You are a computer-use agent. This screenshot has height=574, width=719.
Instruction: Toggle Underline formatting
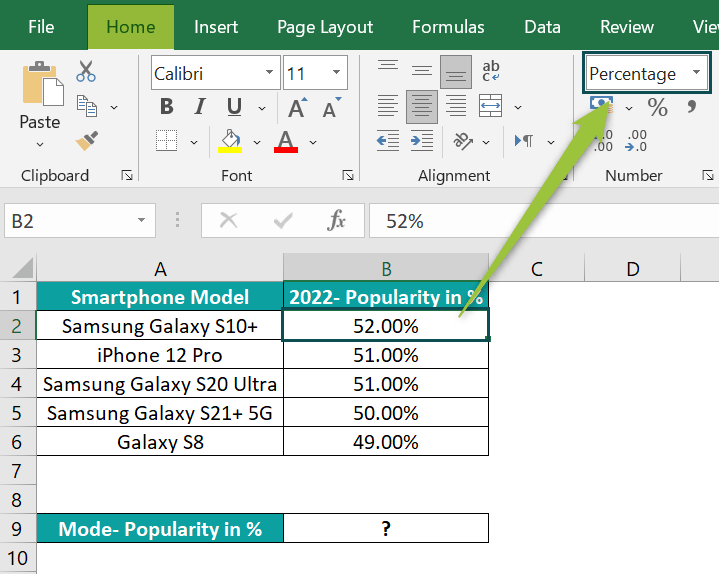coord(234,107)
